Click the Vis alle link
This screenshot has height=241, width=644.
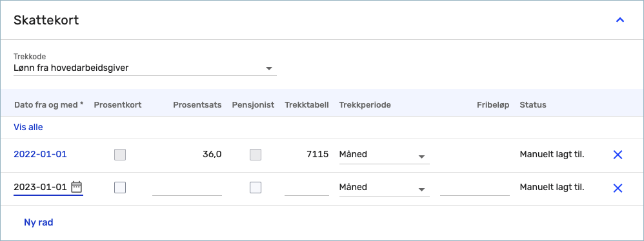point(28,127)
